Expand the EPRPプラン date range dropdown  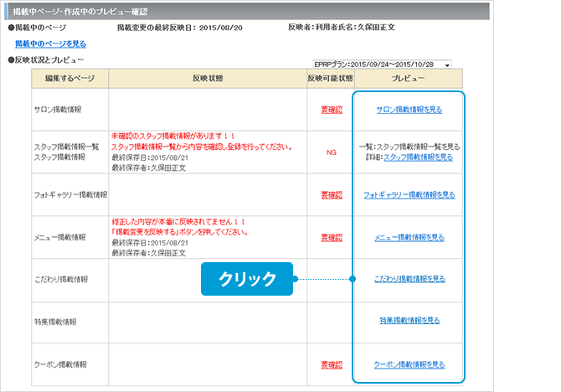coord(447,64)
